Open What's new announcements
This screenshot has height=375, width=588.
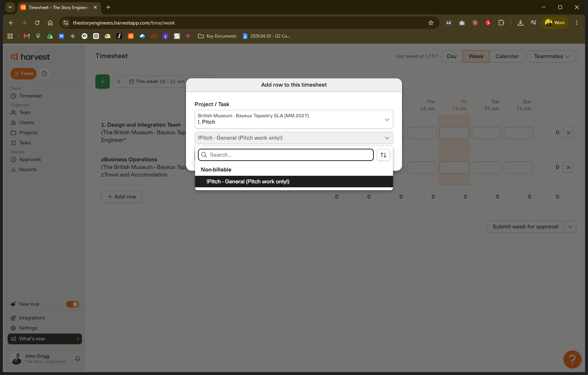(x=45, y=339)
